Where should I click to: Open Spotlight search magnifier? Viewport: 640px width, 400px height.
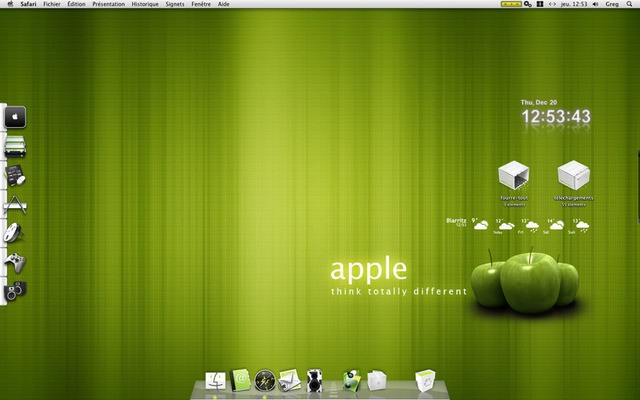629,4
